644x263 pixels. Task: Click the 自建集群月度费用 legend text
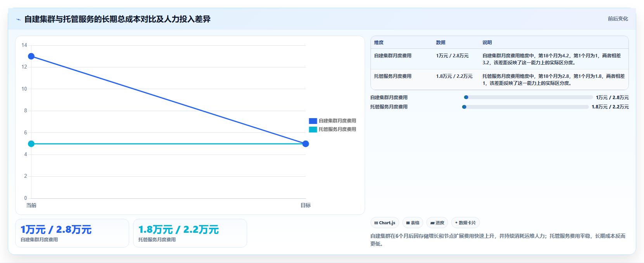click(338, 121)
